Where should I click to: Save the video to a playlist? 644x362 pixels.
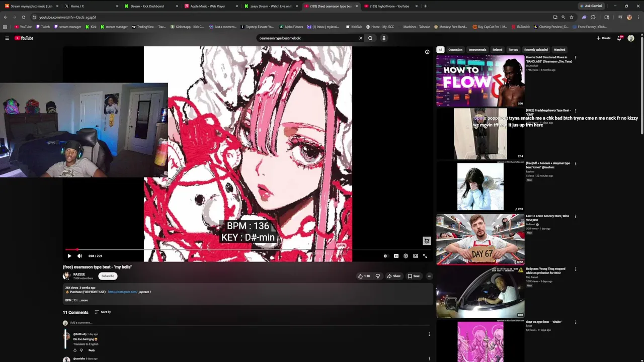(414, 276)
